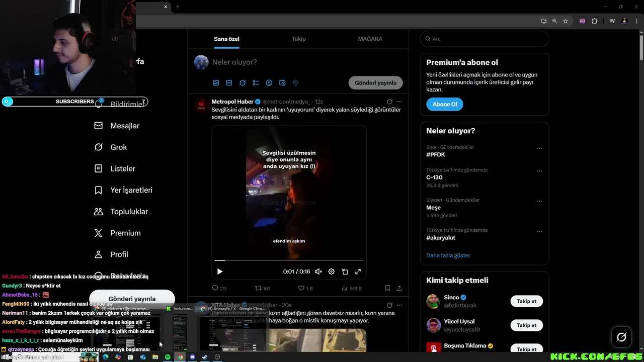Open more options on Metropol Haber post
The height and width of the screenshot is (362, 644).
point(399,102)
